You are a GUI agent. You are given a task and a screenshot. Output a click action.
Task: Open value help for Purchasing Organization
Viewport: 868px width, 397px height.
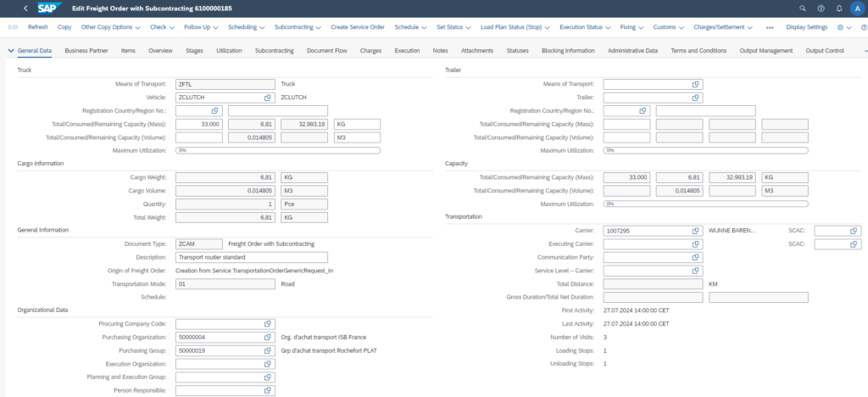pos(268,338)
